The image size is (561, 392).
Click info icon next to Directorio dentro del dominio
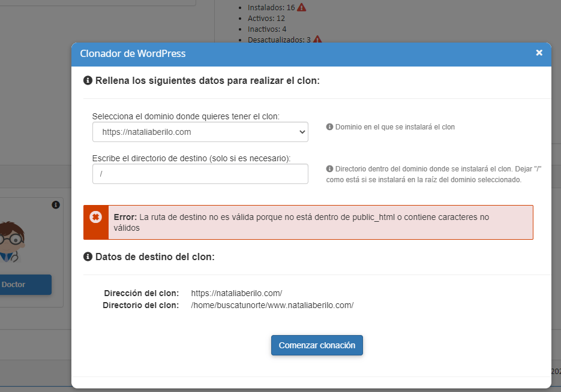[x=329, y=168]
